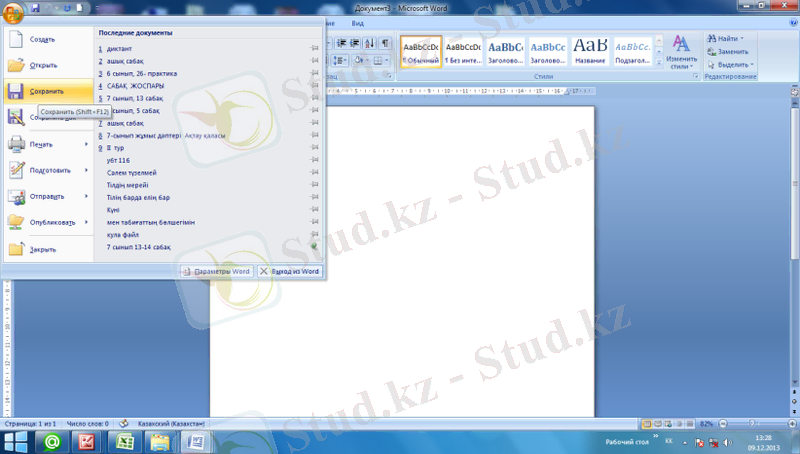Click the show paragraph marks ¶ icon
Image resolution: width=800 pixels, height=454 pixels.
(385, 43)
